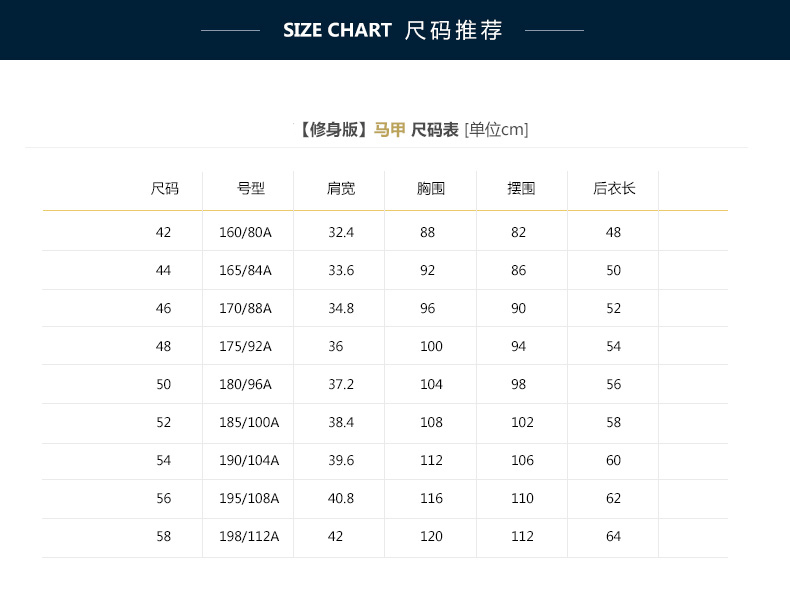Click the 185/100A size type cell
The height and width of the screenshot is (614, 790).
[249, 422]
